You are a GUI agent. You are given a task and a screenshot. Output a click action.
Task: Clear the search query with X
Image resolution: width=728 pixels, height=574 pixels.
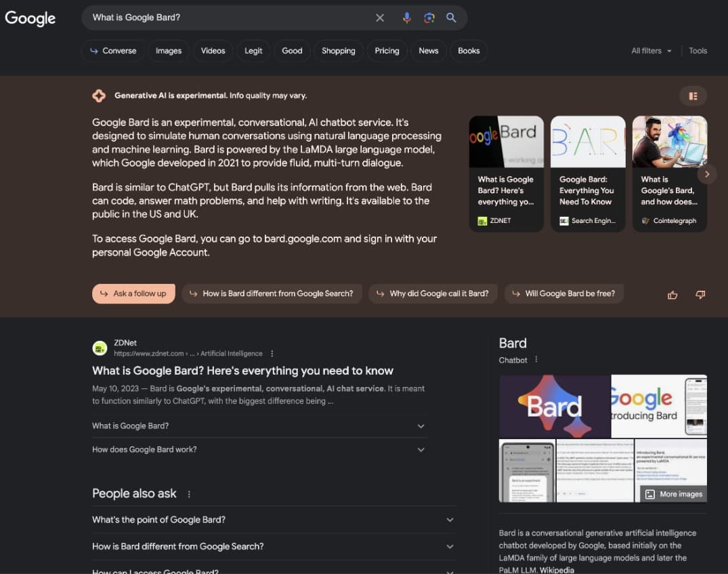coord(380,18)
